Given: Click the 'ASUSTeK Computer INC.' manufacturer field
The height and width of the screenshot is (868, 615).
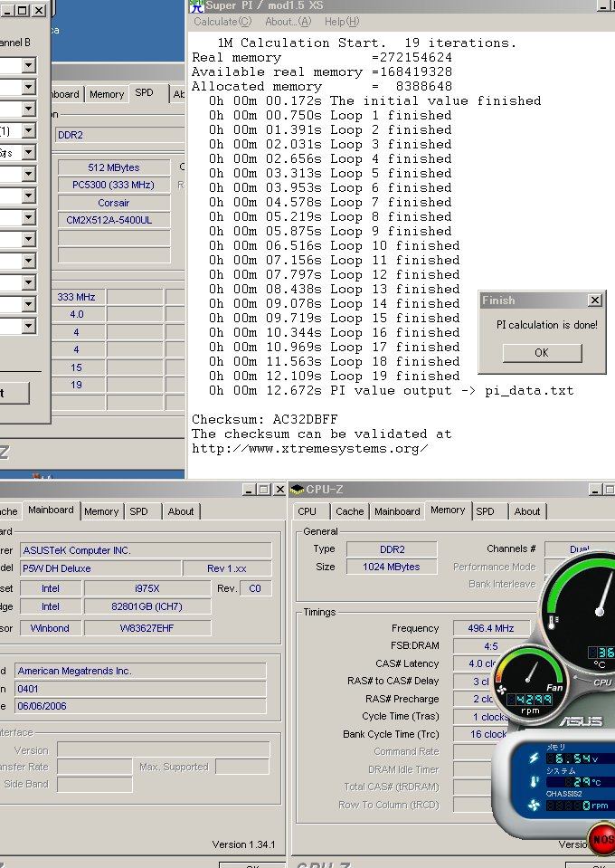Looking at the screenshot, I should coord(146,550).
